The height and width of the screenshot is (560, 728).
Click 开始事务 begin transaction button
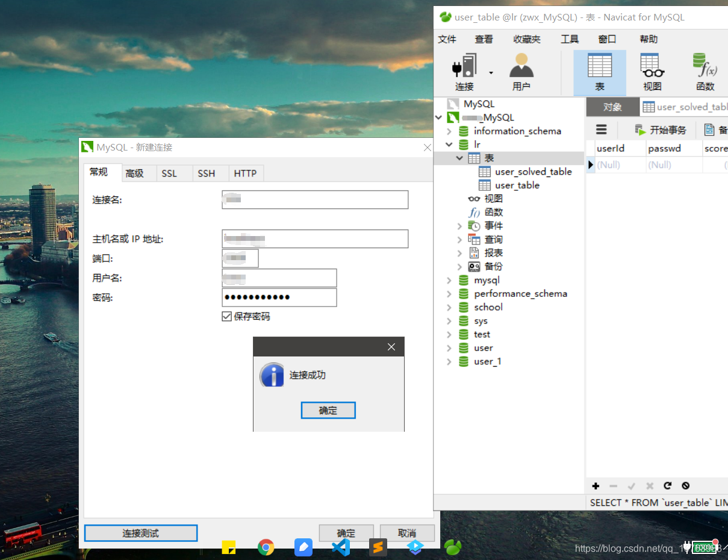661,129
